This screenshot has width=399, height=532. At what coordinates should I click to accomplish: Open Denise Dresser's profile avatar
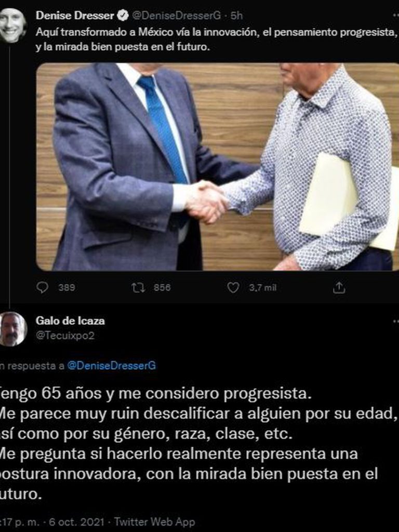pyautogui.click(x=12, y=25)
